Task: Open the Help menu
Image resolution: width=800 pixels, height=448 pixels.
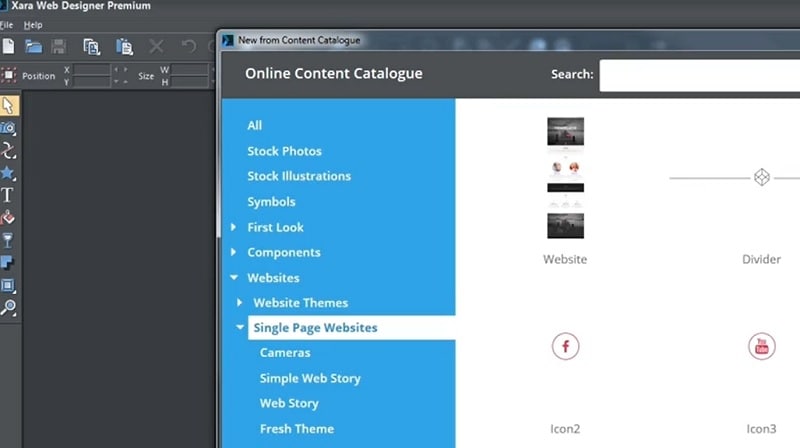Action: tap(33, 24)
